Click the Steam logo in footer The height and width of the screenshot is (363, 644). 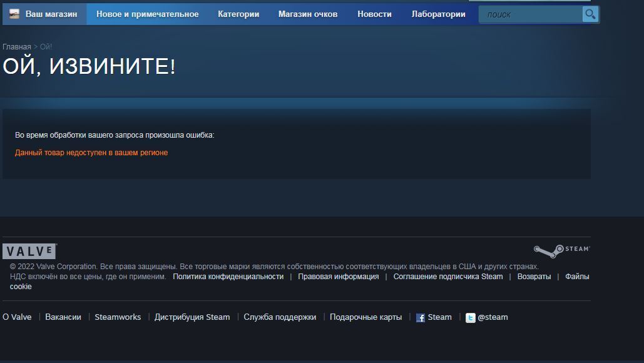(x=561, y=251)
